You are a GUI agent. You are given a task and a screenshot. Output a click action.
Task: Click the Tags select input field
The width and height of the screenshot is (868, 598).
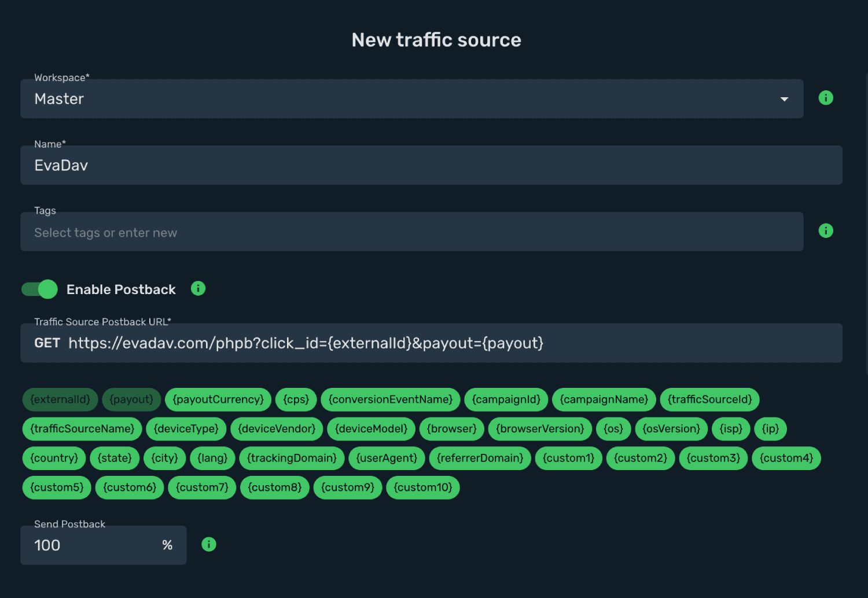tap(411, 232)
